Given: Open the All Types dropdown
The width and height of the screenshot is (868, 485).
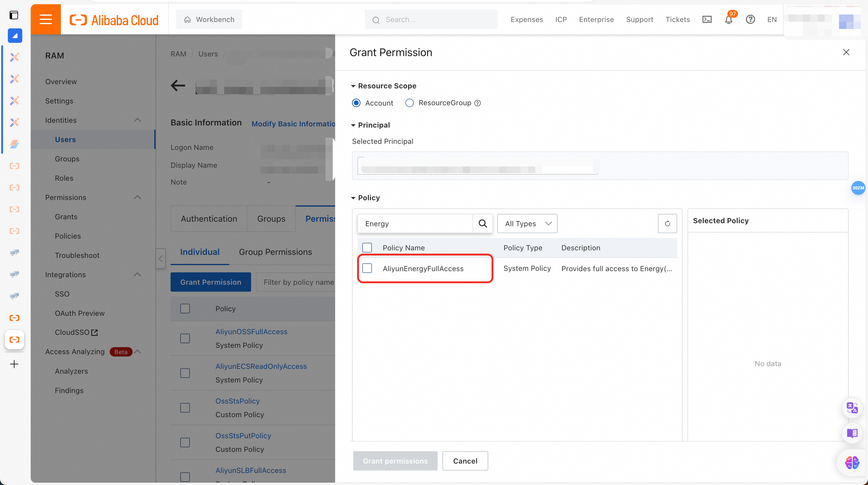Looking at the screenshot, I should pos(527,223).
